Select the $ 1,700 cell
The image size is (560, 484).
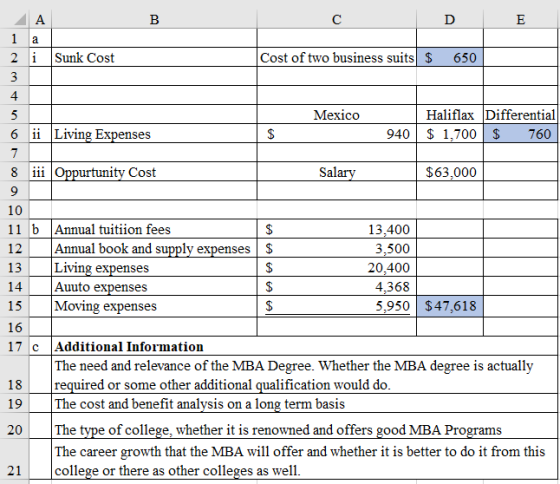pyautogui.click(x=450, y=134)
